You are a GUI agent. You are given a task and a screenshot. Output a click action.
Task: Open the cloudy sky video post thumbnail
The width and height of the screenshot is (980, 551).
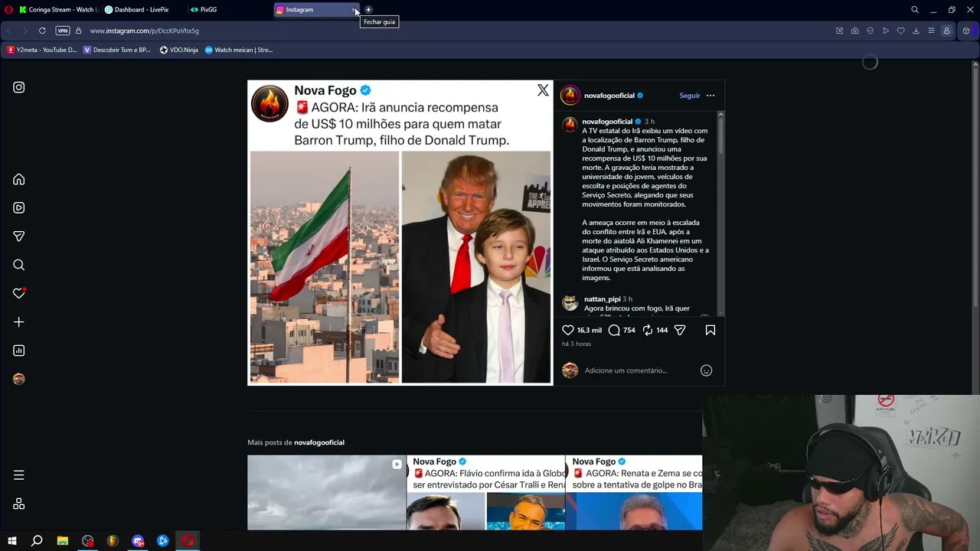click(327, 493)
